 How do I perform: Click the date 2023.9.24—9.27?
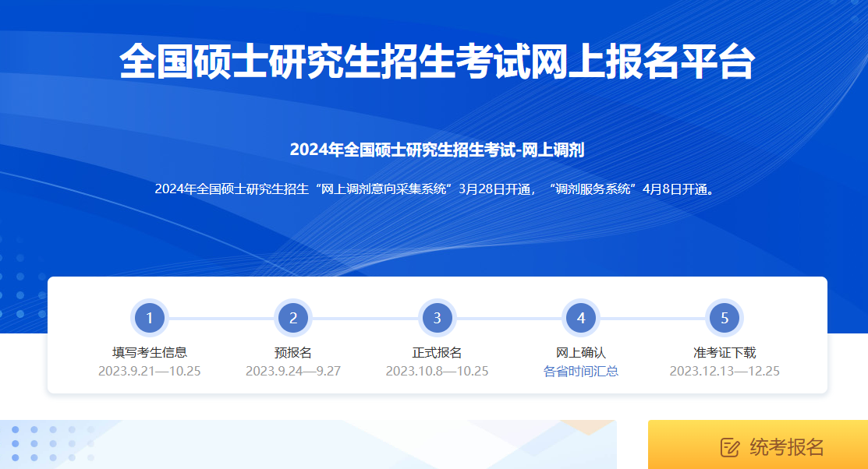(x=293, y=371)
